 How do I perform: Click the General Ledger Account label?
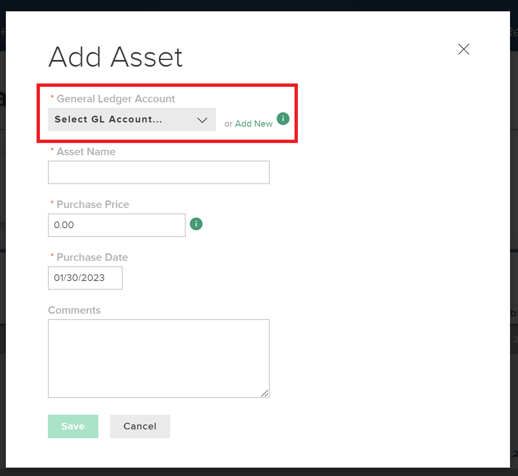point(116,99)
